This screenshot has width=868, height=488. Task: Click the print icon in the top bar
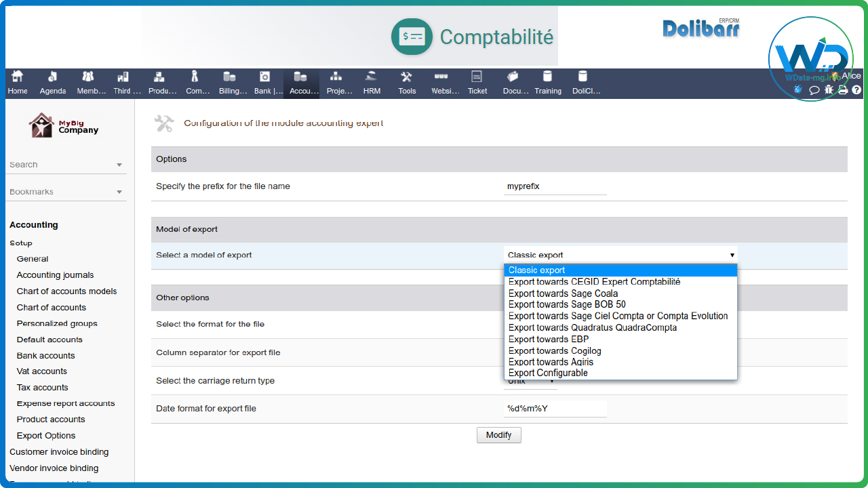[842, 89]
